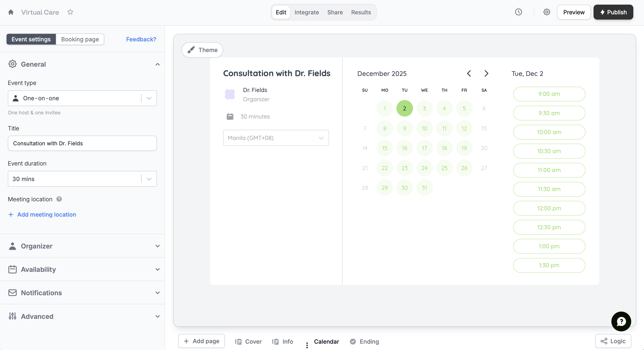This screenshot has height=350, width=644.
Task: Open the settings gear in top bar
Action: click(x=547, y=12)
